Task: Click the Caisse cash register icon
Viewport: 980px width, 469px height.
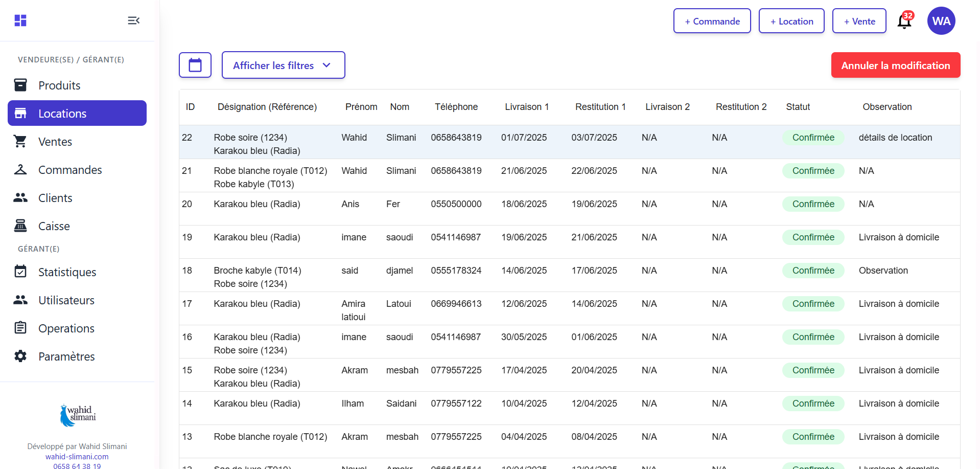Action: coord(20,226)
